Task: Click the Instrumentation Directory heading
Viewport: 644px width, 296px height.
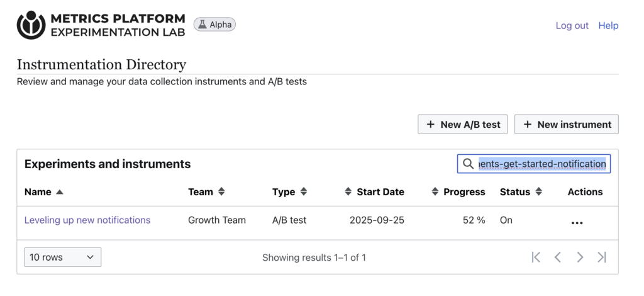Action: 101,64
